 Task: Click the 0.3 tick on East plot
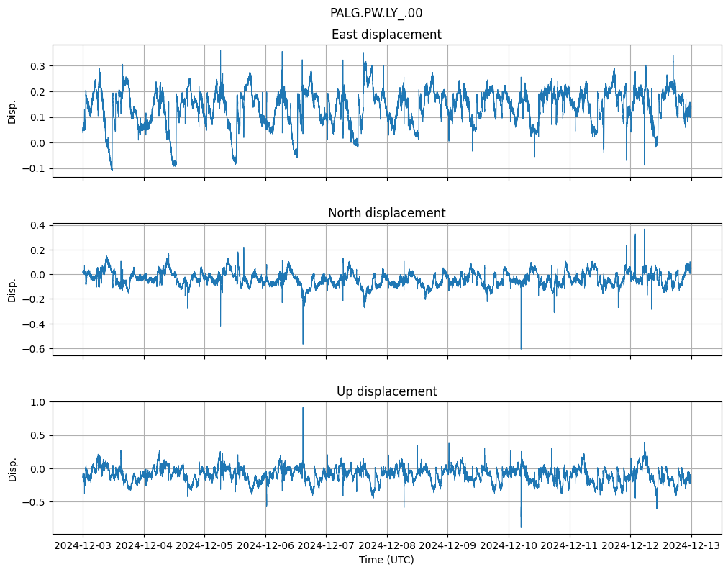(x=39, y=66)
